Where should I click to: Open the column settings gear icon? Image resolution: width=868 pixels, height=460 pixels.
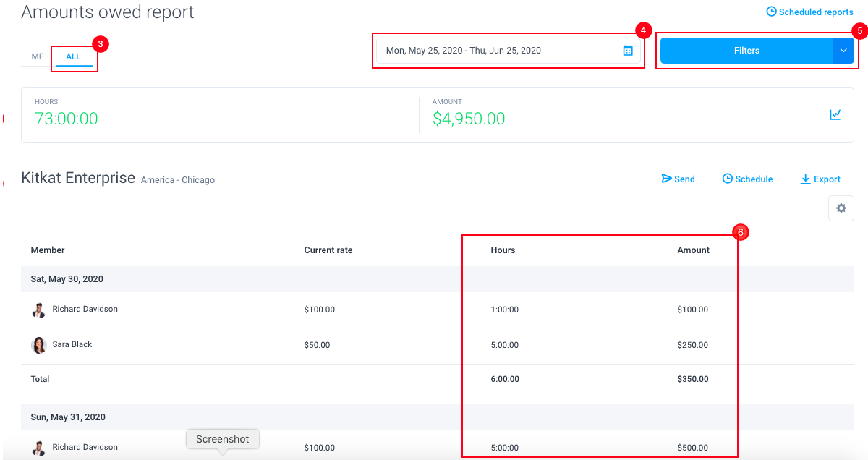[841, 208]
